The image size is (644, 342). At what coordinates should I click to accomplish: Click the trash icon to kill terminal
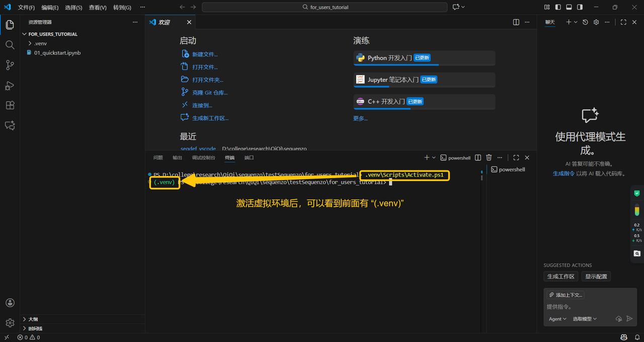tap(489, 158)
